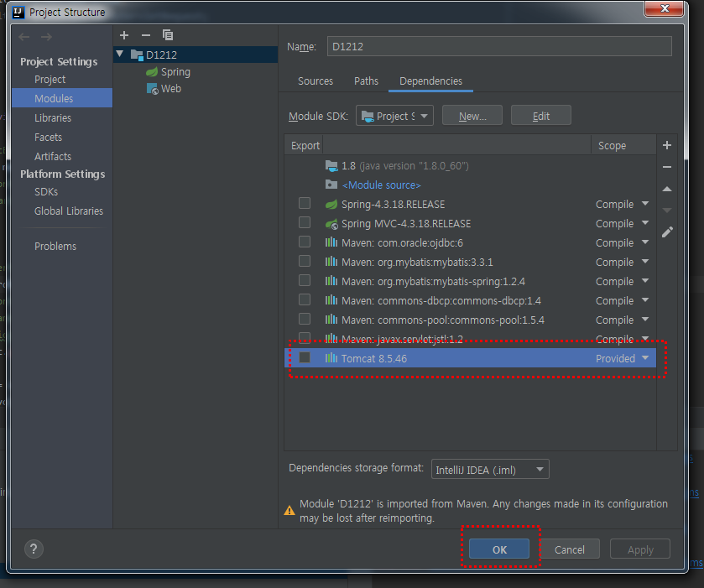Toggle export for com.oracle:ojdbc:6
The image size is (704, 588).
pyautogui.click(x=305, y=242)
